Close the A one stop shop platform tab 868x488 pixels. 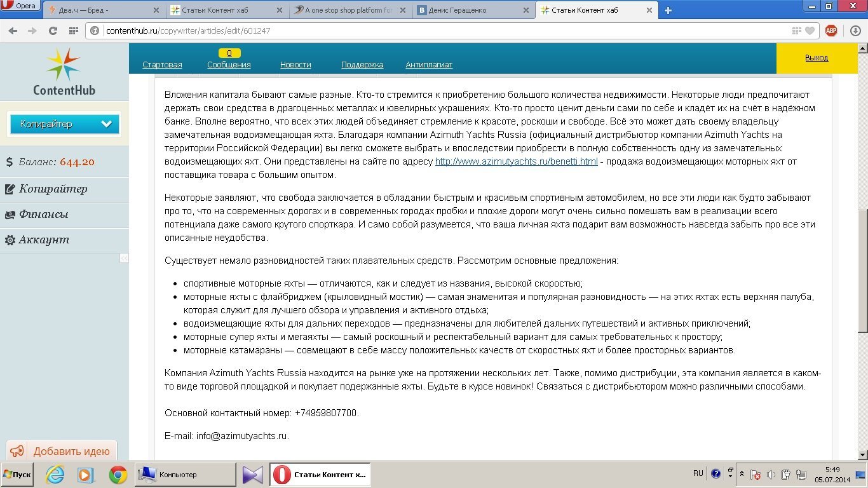[x=404, y=10]
